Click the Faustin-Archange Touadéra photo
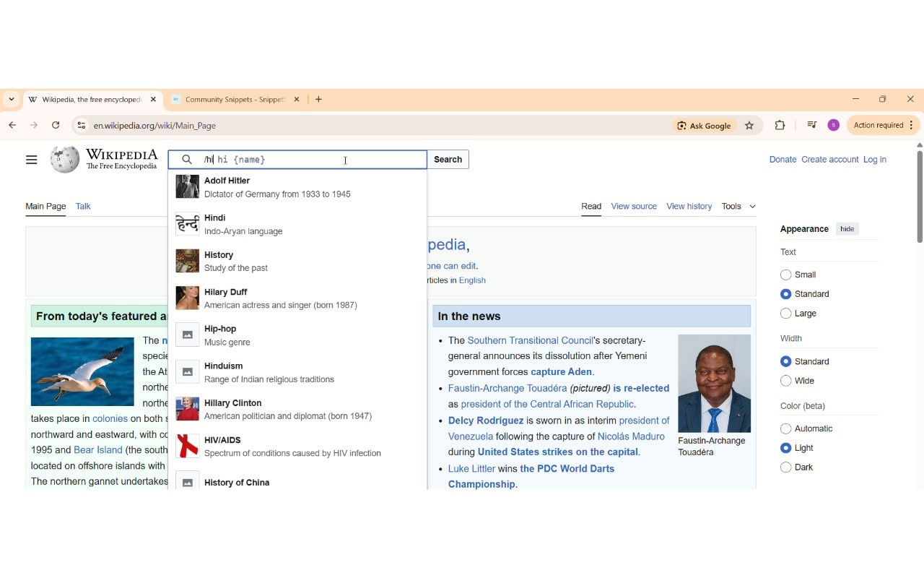The height and width of the screenshot is (578, 924). coord(714,384)
